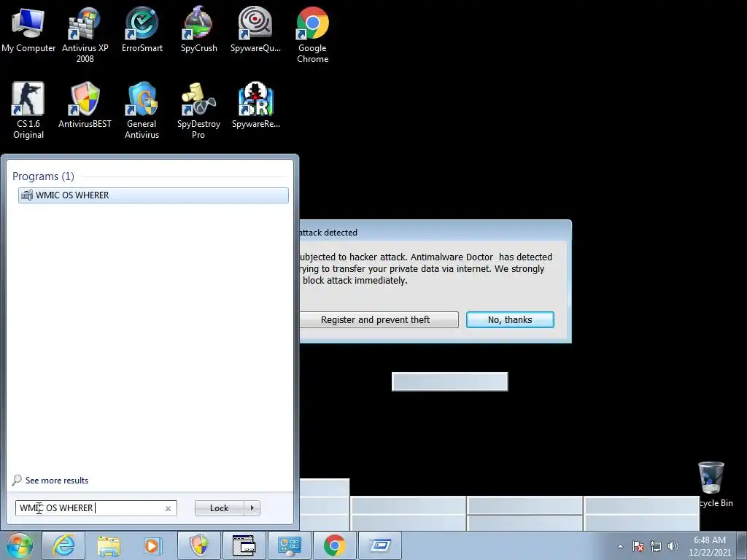Screen dimensions: 747x560
Task: Launch SpyCrush desktop shortcut
Action: (x=198, y=29)
